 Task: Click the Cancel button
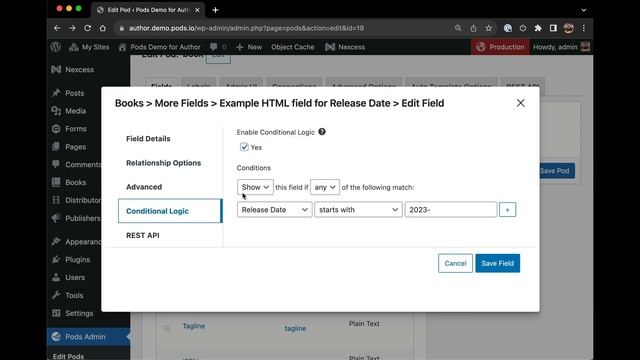455,263
